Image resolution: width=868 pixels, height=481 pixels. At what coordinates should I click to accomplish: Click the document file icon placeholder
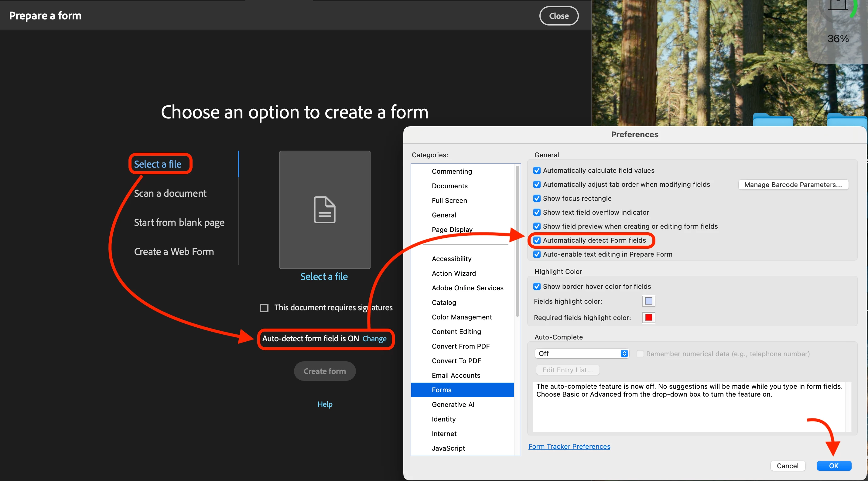pyautogui.click(x=324, y=210)
